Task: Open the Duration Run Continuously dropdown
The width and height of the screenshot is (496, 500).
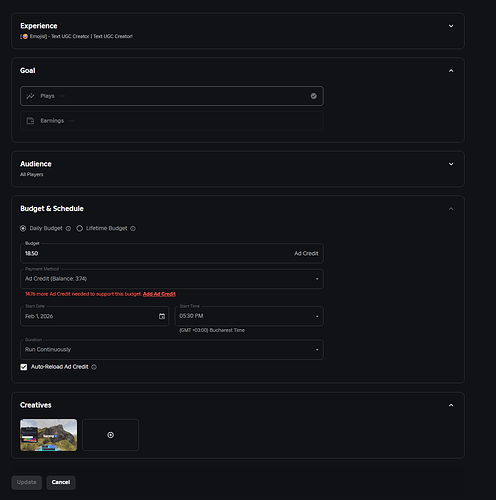Action: [x=172, y=350]
